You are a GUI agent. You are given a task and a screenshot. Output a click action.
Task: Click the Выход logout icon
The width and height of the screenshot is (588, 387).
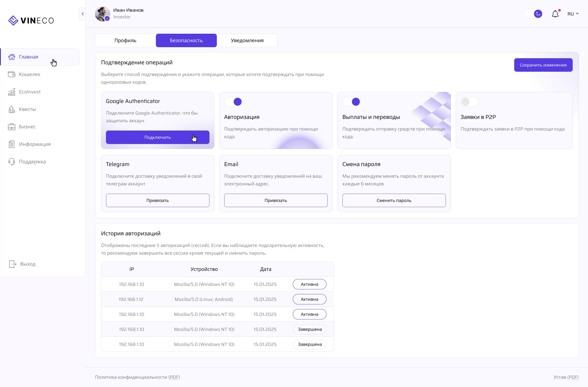point(13,264)
